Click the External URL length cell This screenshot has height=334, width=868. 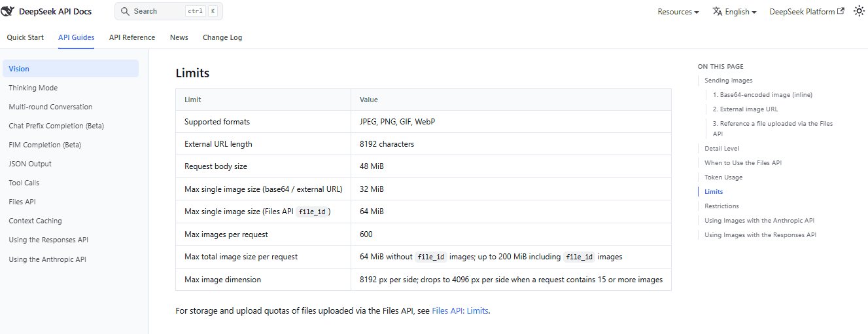point(263,144)
